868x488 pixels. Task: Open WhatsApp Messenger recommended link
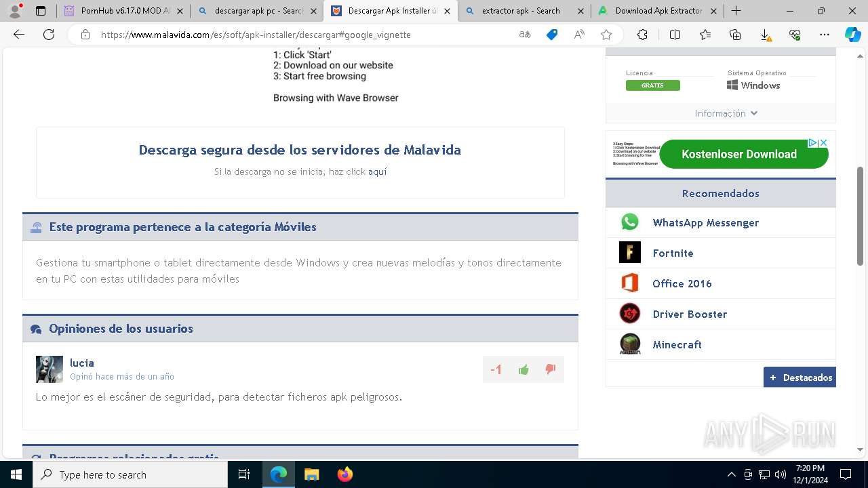[x=705, y=222]
